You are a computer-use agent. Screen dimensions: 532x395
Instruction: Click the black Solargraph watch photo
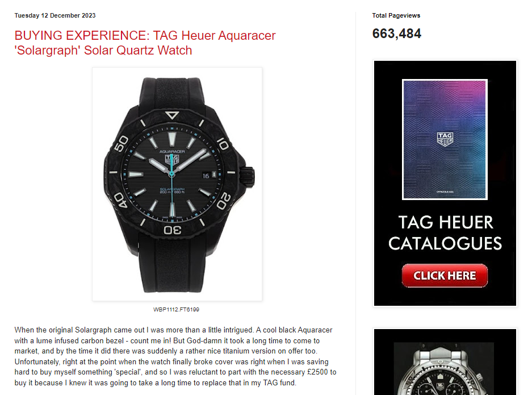click(177, 184)
